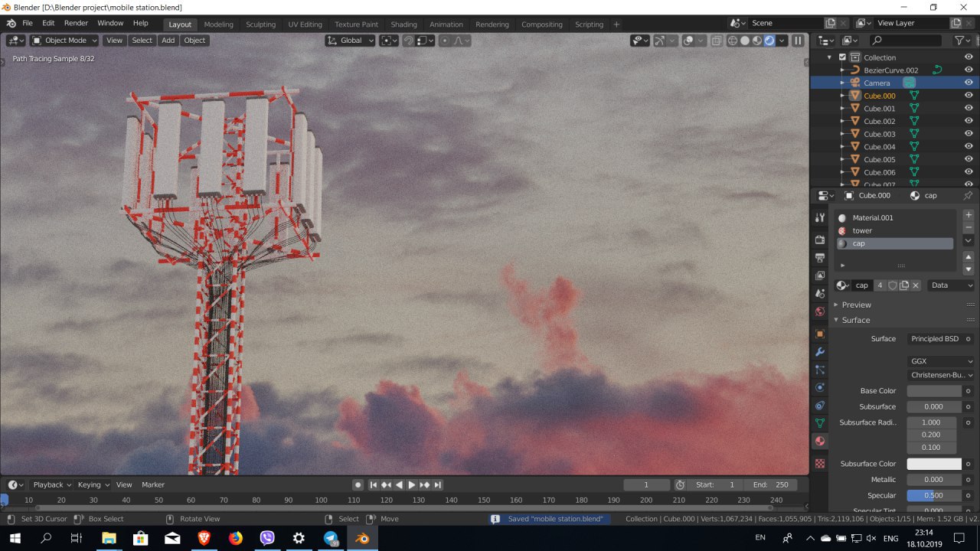Hide Cube.003 in viewport
The image size is (980, 551).
pos(969,134)
